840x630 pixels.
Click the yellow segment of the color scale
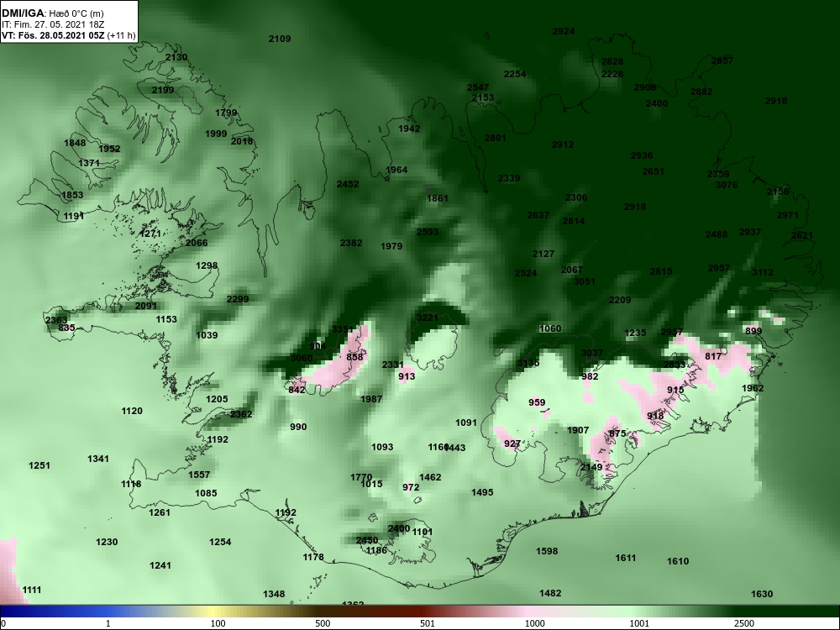[x=214, y=612]
